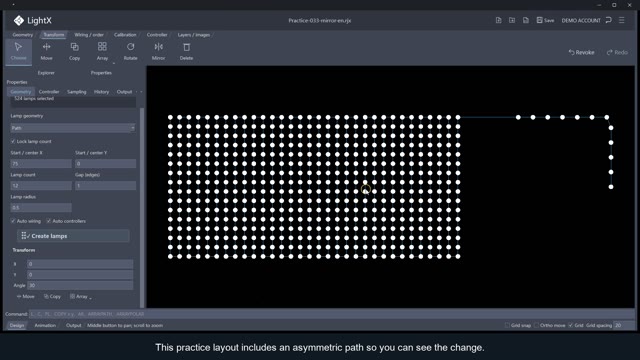Switch to the Output bottom tab
The height and width of the screenshot is (360, 640).
[73, 325]
